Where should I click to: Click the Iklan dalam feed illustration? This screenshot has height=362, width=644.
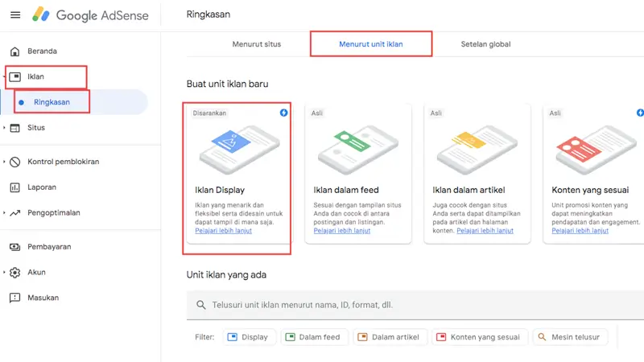357,150
